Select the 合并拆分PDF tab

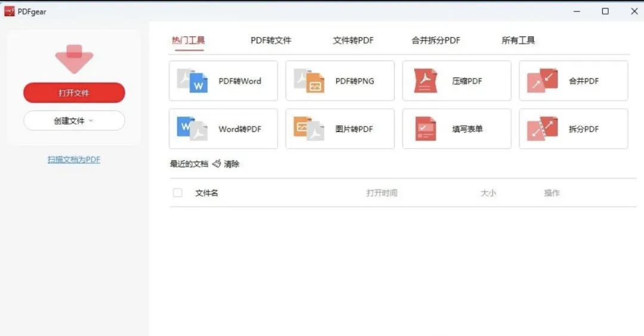(436, 41)
